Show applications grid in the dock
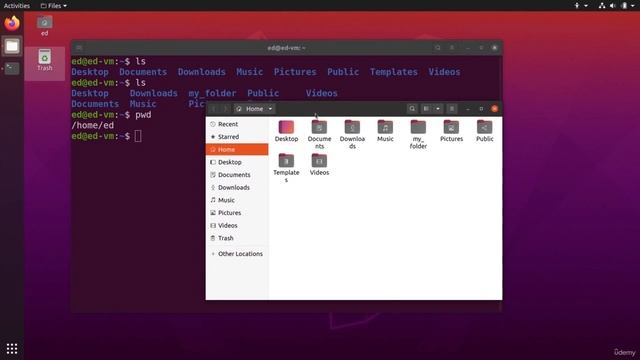Image resolution: width=640 pixels, height=360 pixels. (x=12, y=348)
